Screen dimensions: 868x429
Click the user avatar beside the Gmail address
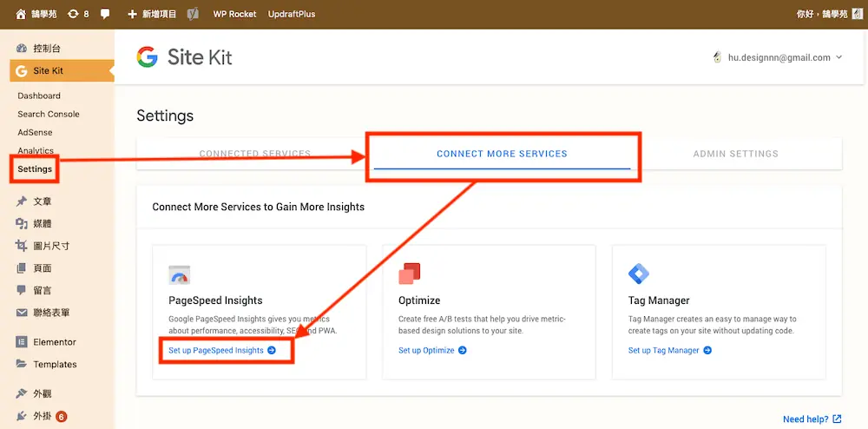click(718, 57)
